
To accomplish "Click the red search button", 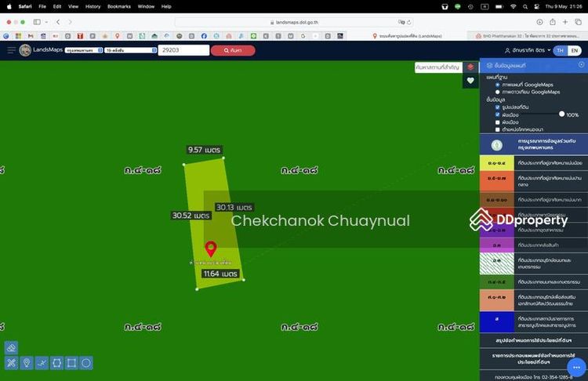I will [233, 50].
